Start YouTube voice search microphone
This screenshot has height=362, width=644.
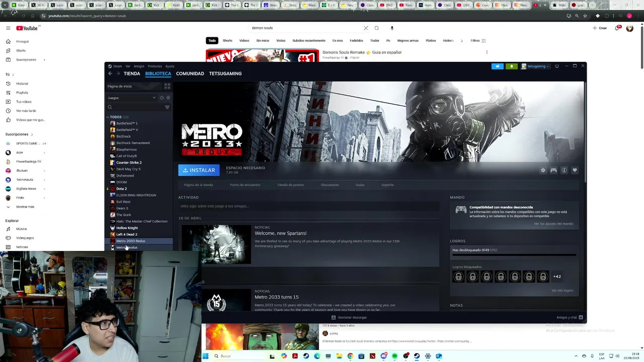tap(392, 28)
